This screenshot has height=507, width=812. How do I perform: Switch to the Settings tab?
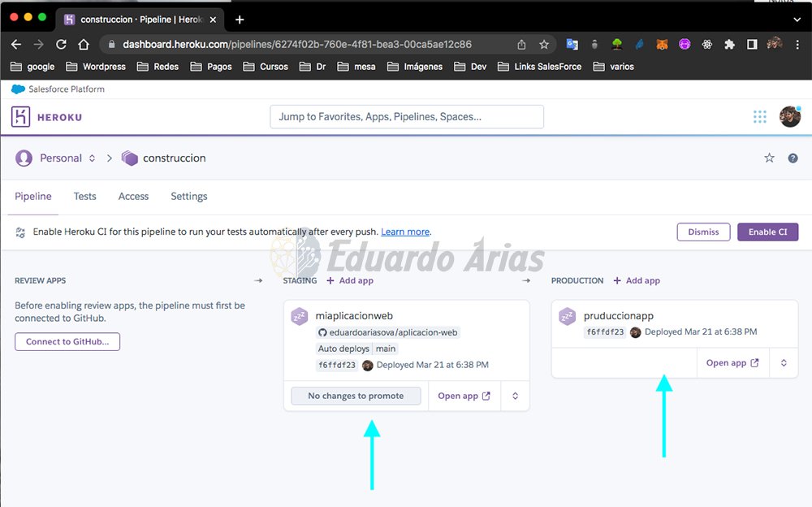[189, 197]
